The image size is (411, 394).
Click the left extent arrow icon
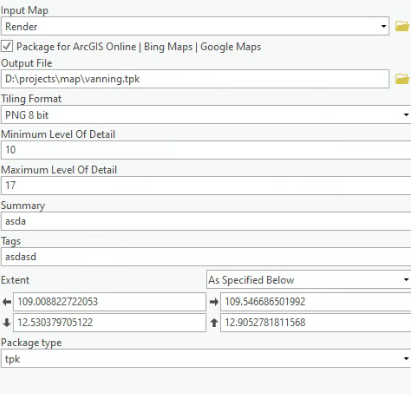point(7,302)
